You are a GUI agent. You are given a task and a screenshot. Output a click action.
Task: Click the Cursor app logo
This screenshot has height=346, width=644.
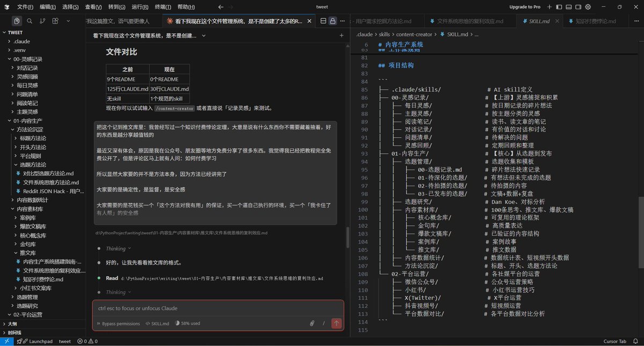point(6,7)
